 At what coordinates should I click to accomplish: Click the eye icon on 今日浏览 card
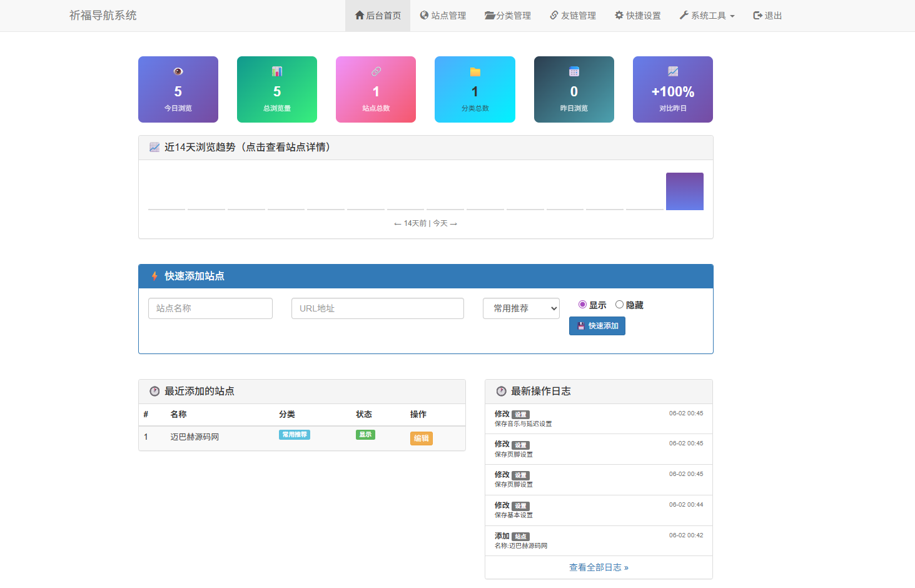(x=178, y=71)
